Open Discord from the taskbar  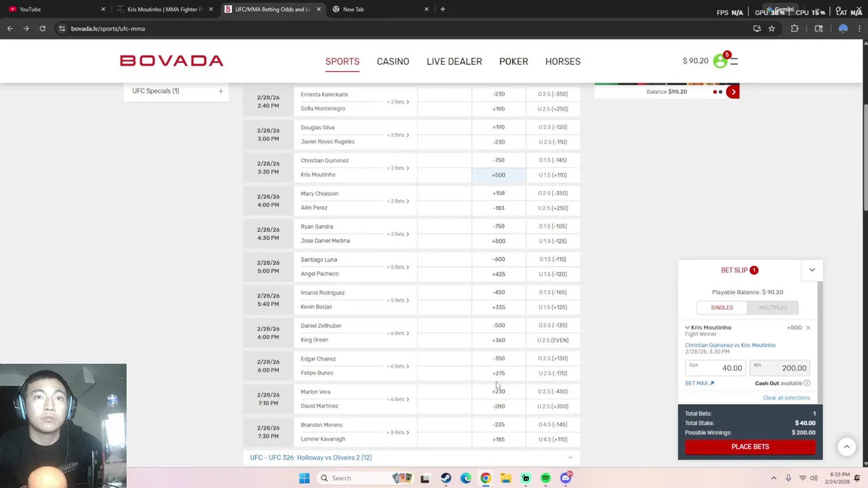(566, 479)
